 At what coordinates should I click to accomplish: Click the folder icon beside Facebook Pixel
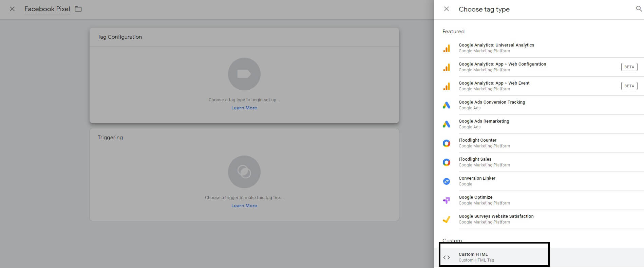pyautogui.click(x=78, y=9)
